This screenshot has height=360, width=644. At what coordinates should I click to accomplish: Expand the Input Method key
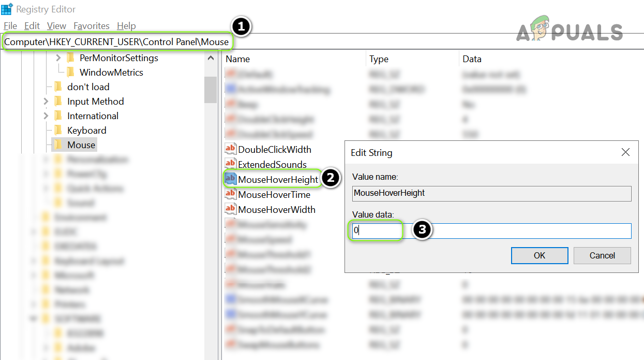pos(46,102)
